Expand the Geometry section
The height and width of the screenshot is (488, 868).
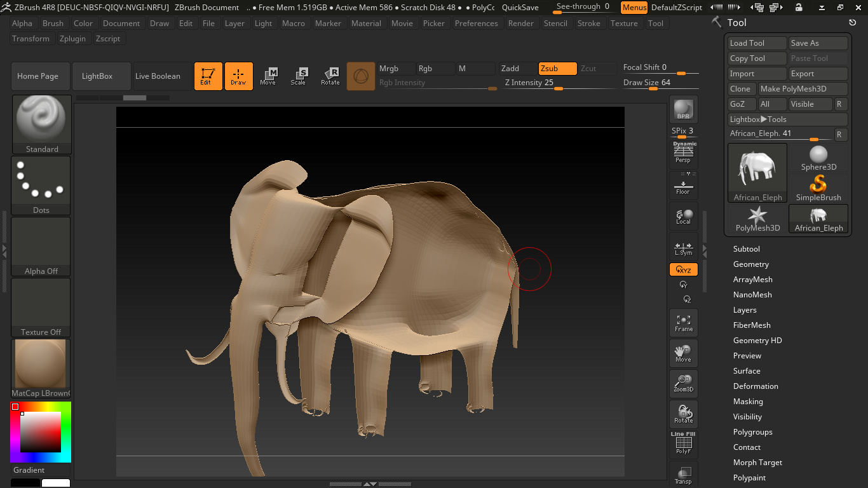(x=751, y=264)
